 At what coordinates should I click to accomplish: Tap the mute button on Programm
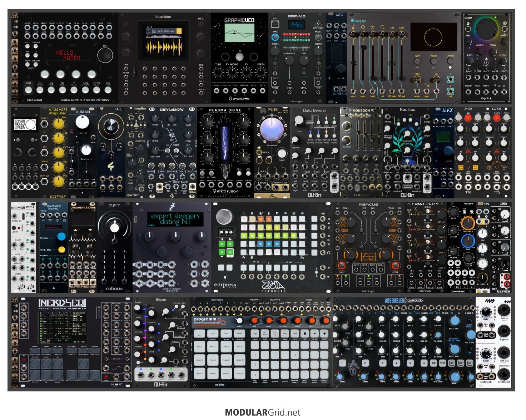tap(239, 333)
